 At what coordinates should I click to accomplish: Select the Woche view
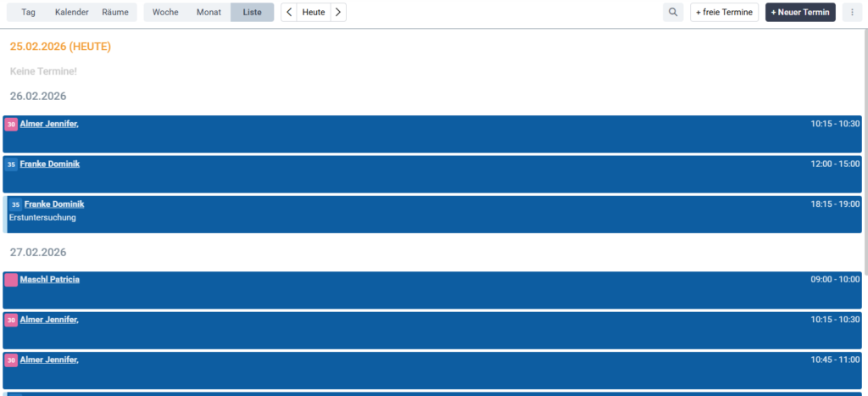(165, 12)
